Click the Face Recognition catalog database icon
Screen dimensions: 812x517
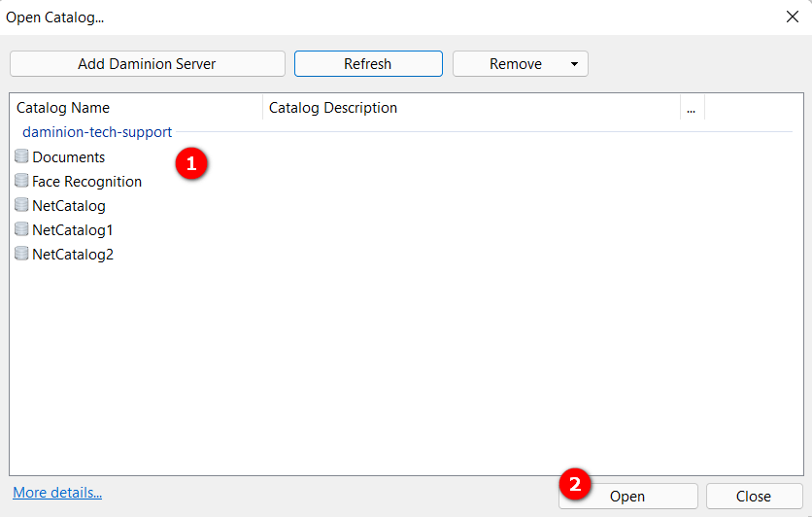click(x=21, y=181)
